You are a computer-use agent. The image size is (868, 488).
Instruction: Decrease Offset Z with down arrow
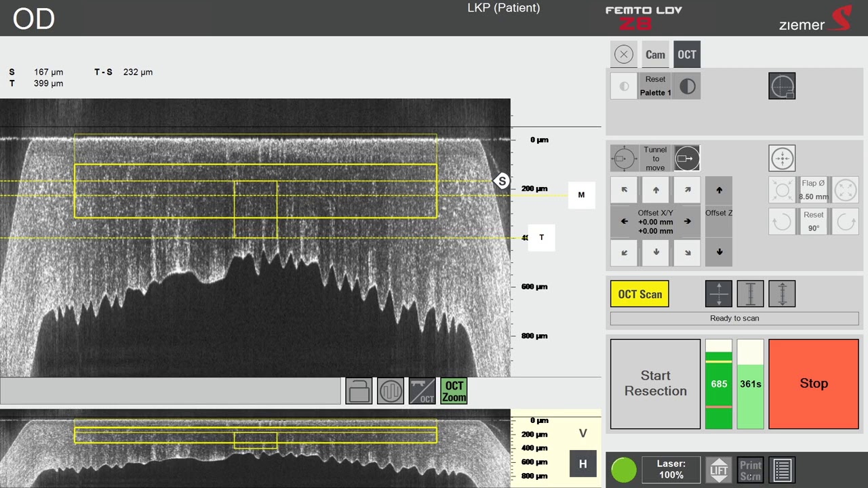pos(719,252)
